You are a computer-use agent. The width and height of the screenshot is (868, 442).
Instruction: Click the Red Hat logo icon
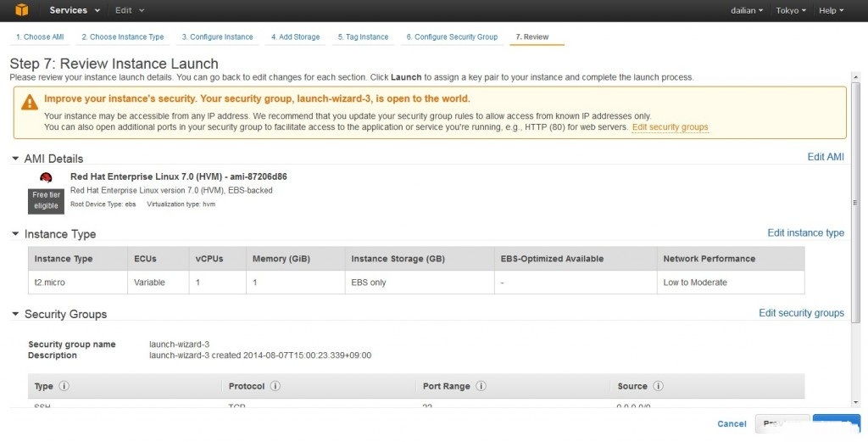pyautogui.click(x=46, y=177)
